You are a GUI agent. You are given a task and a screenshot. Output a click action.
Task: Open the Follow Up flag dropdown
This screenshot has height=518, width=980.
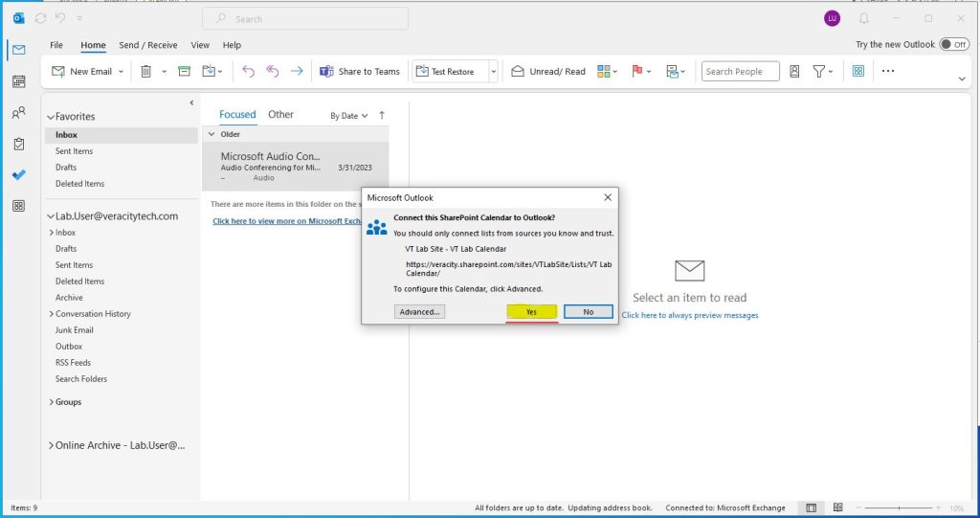(x=651, y=71)
